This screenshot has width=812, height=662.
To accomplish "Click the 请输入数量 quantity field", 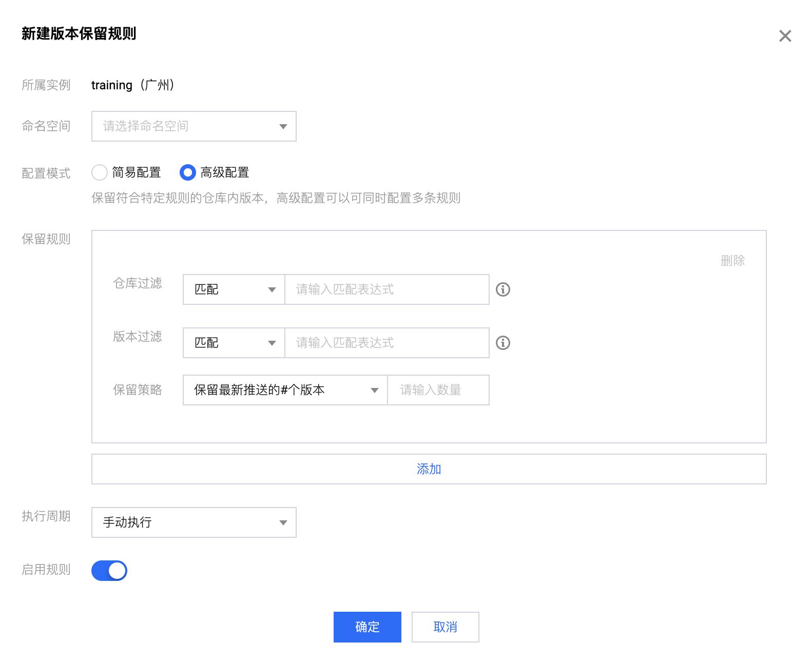I will point(438,390).
